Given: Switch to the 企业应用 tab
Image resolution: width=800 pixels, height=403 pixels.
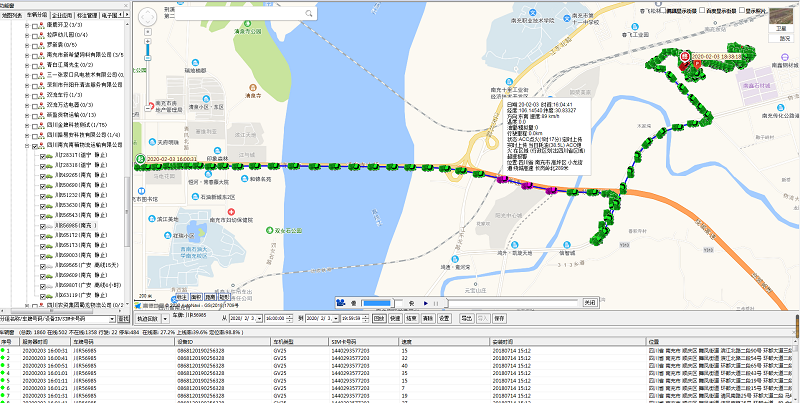Looking at the screenshot, I should pos(62,16).
